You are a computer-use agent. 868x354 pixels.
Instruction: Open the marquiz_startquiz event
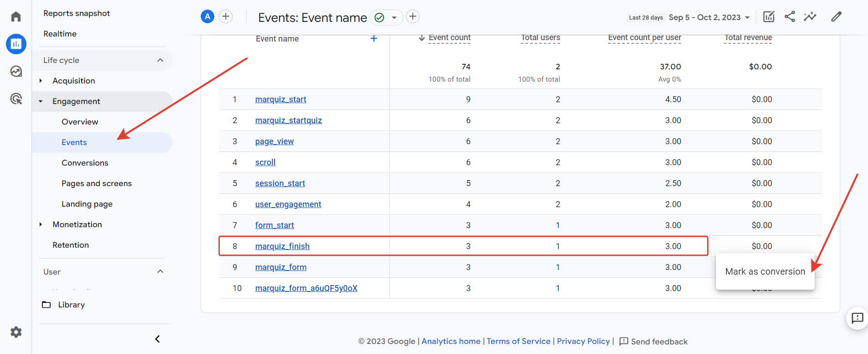click(x=288, y=120)
